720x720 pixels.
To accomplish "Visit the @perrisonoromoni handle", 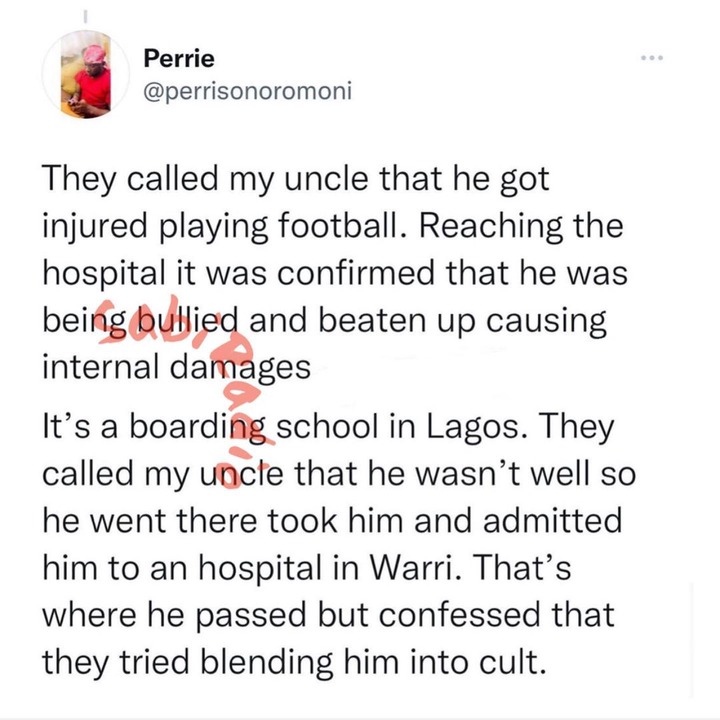I will coord(248,91).
